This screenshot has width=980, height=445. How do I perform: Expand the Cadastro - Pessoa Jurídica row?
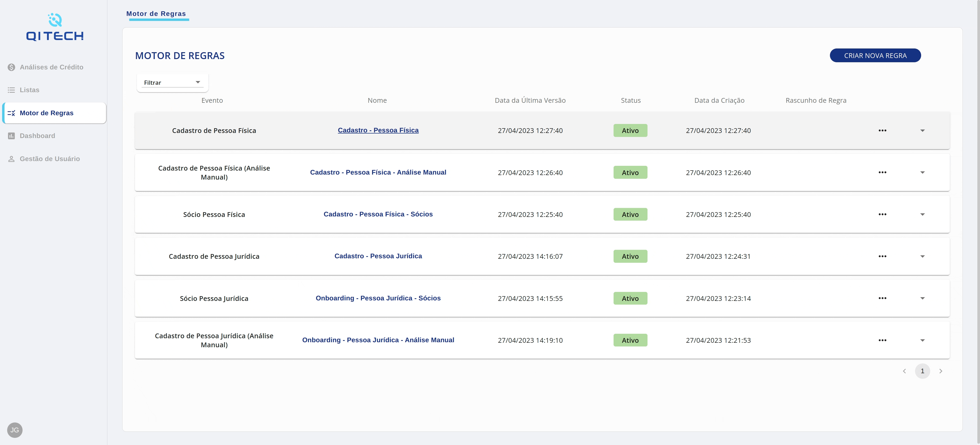point(922,256)
